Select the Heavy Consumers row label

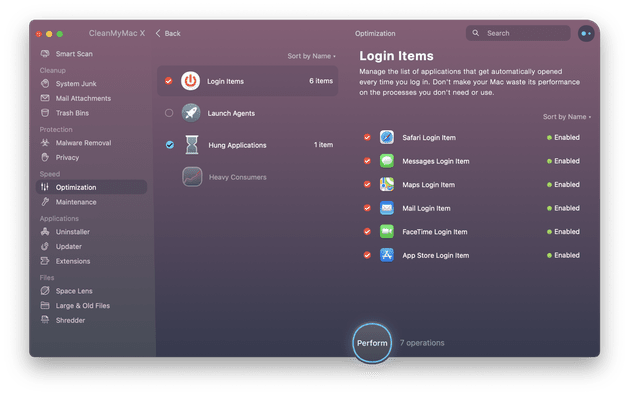pos(237,177)
